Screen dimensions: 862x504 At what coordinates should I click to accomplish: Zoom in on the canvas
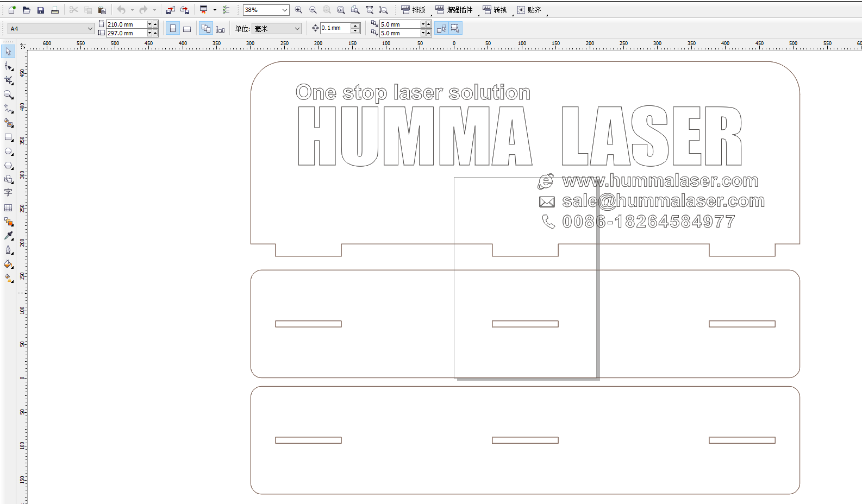coord(298,10)
